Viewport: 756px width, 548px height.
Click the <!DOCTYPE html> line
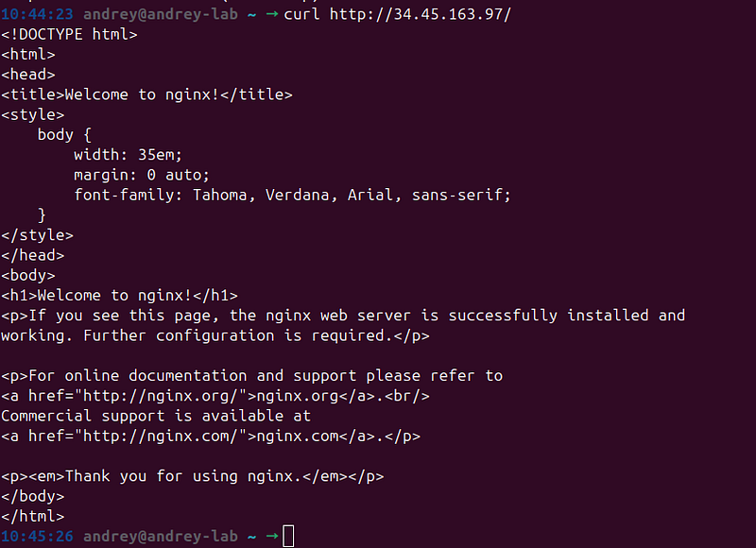pos(69,34)
